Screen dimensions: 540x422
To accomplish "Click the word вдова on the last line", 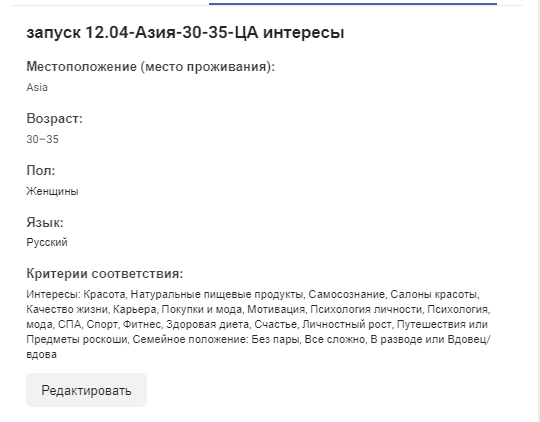I will tap(41, 354).
